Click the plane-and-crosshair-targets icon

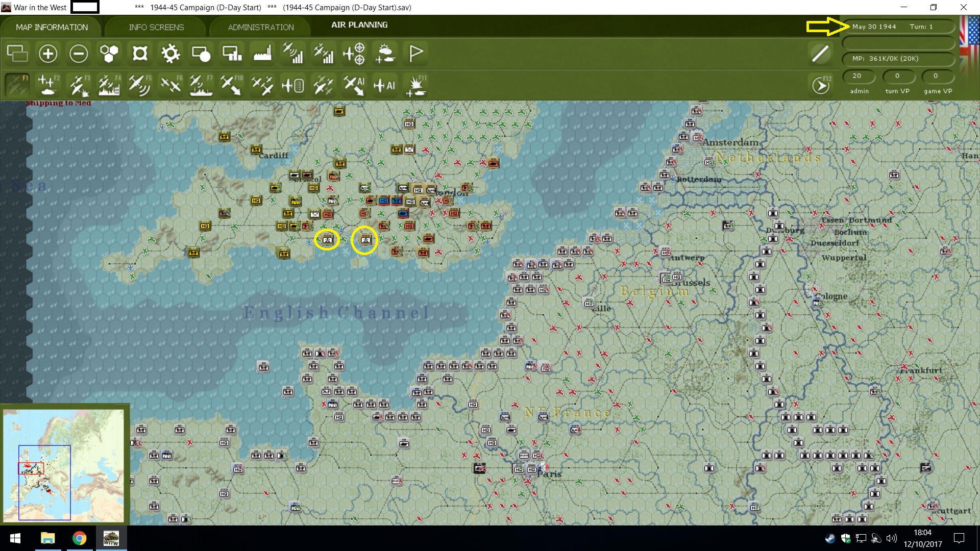354,53
